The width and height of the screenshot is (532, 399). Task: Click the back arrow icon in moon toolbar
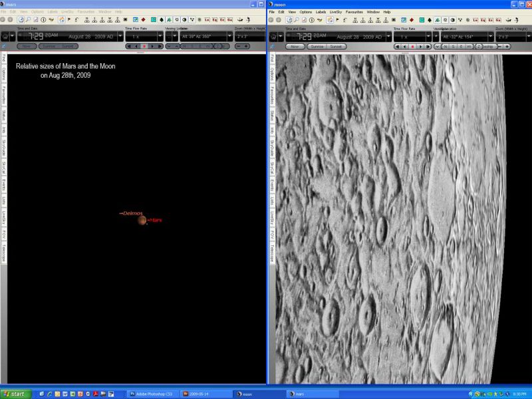click(345, 20)
